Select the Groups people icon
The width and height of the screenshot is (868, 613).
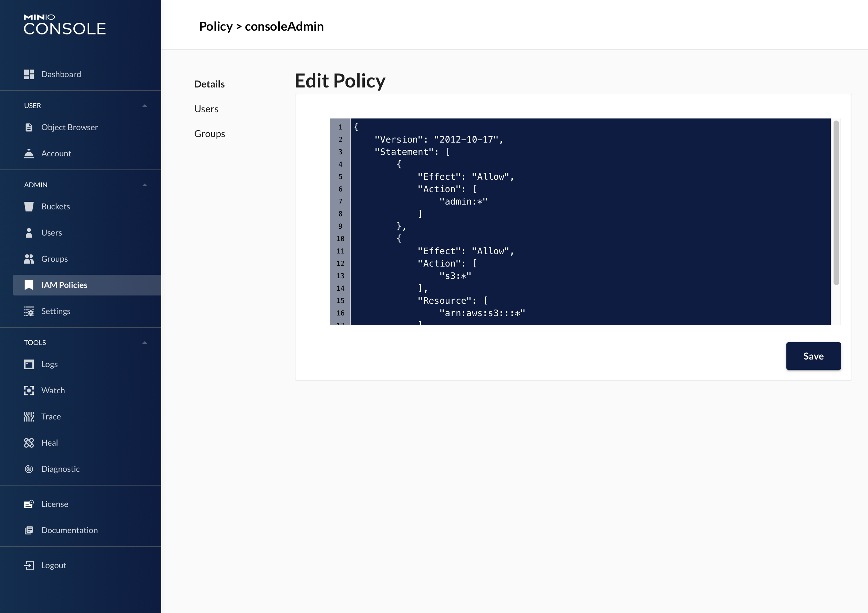tap(29, 259)
